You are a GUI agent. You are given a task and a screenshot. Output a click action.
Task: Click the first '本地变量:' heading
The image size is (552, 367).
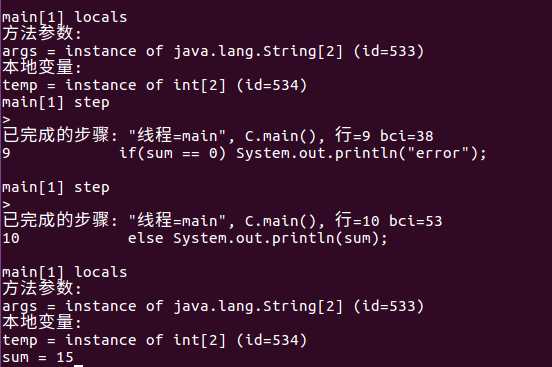click(x=42, y=67)
